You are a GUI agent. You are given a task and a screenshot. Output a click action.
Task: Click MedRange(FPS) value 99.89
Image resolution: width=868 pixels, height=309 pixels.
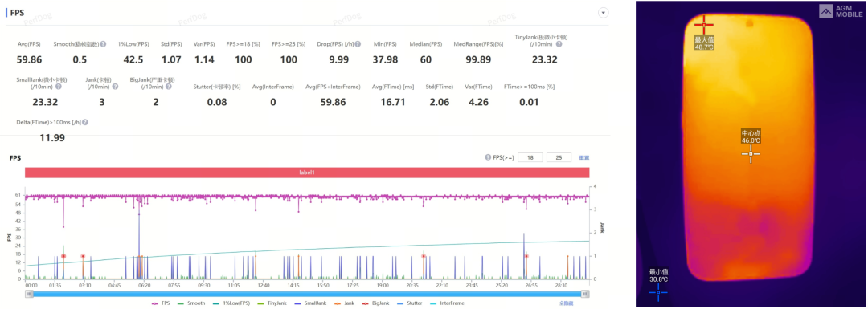pos(478,59)
